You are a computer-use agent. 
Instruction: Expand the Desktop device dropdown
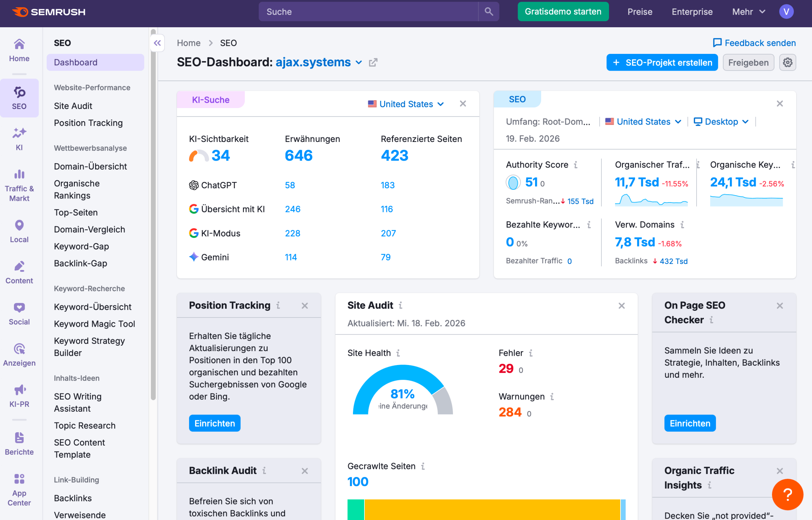coord(721,122)
